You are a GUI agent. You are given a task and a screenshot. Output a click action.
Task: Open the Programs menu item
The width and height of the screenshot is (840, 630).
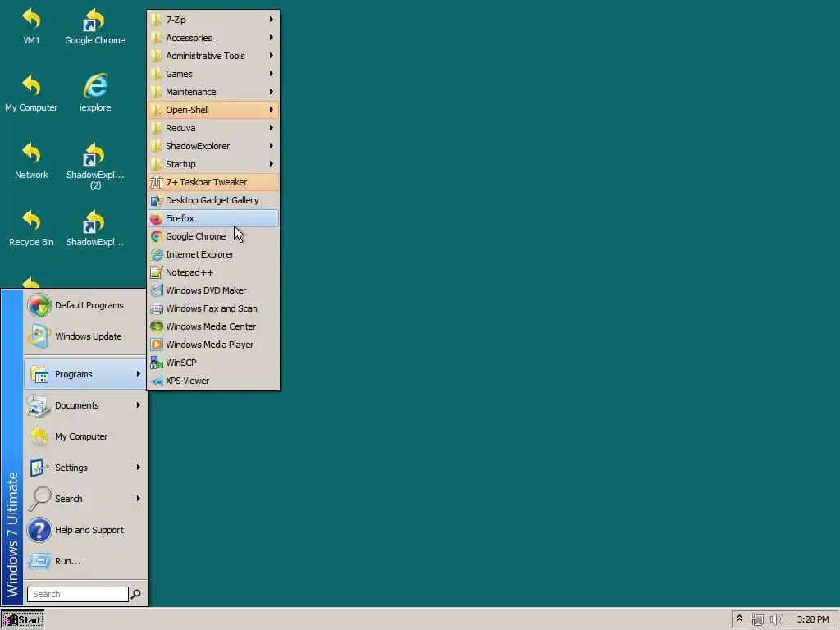85,374
